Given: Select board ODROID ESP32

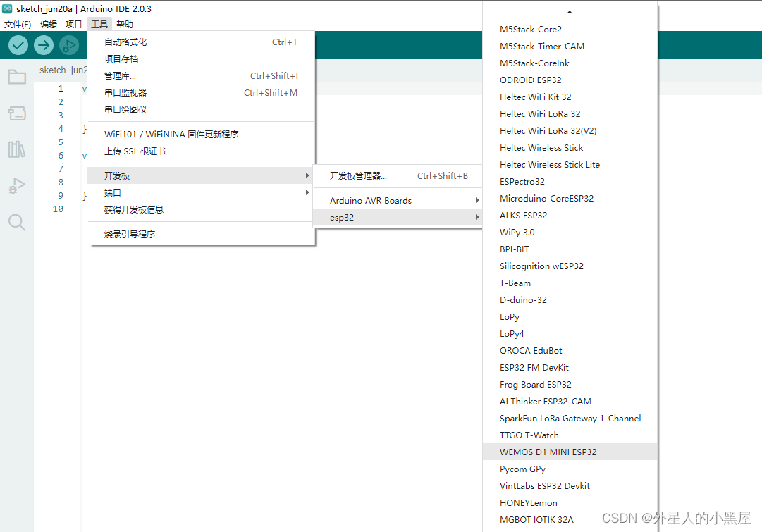Looking at the screenshot, I should [570, 80].
